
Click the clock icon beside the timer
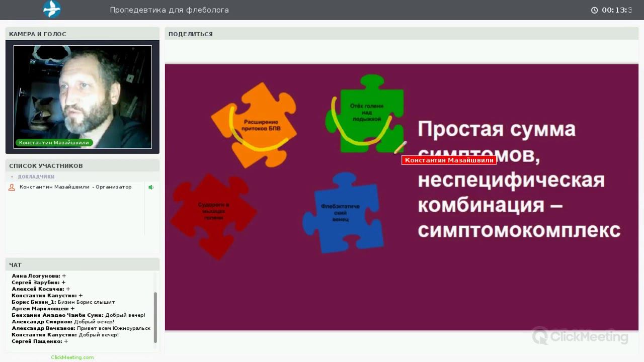594,10
